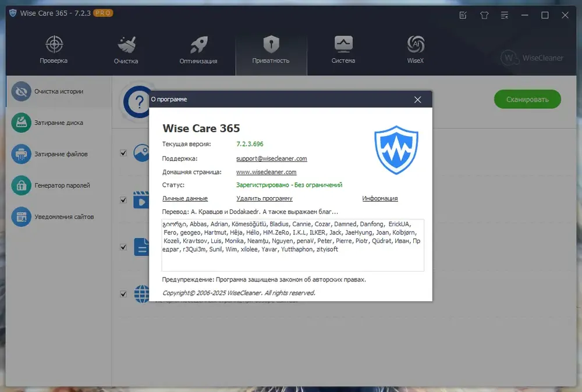Click the version number 7.2.3.696
Image resolution: width=582 pixels, height=392 pixels.
250,144
